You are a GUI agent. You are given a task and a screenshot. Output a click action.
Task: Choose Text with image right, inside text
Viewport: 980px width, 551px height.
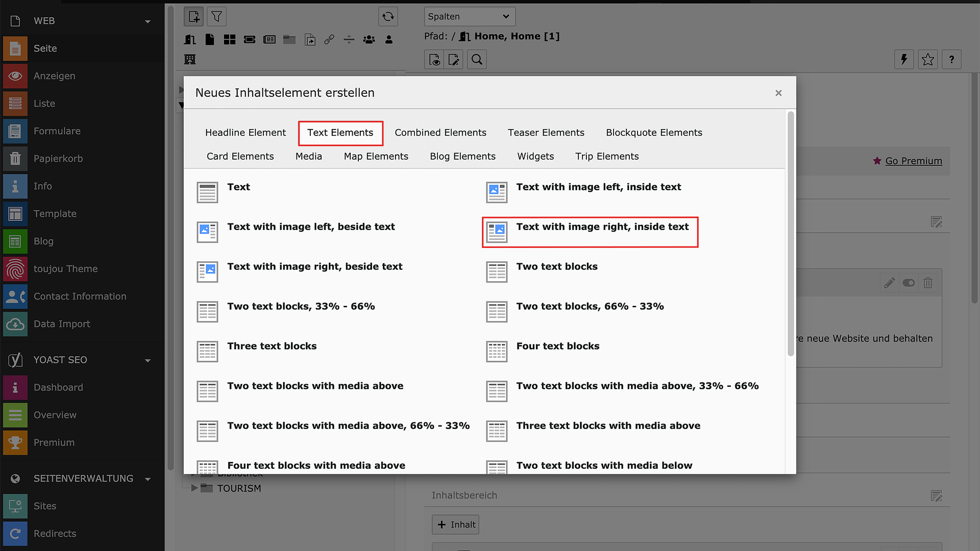pyautogui.click(x=602, y=227)
